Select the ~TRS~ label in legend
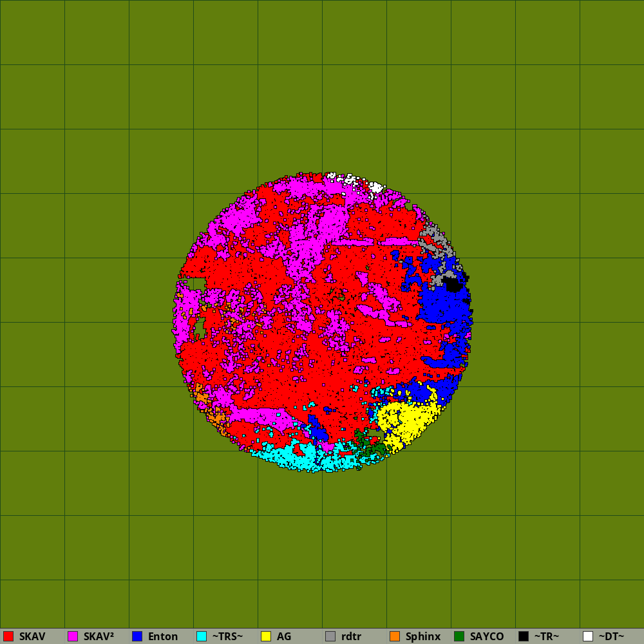The width and height of the screenshot is (644, 644). point(227,637)
